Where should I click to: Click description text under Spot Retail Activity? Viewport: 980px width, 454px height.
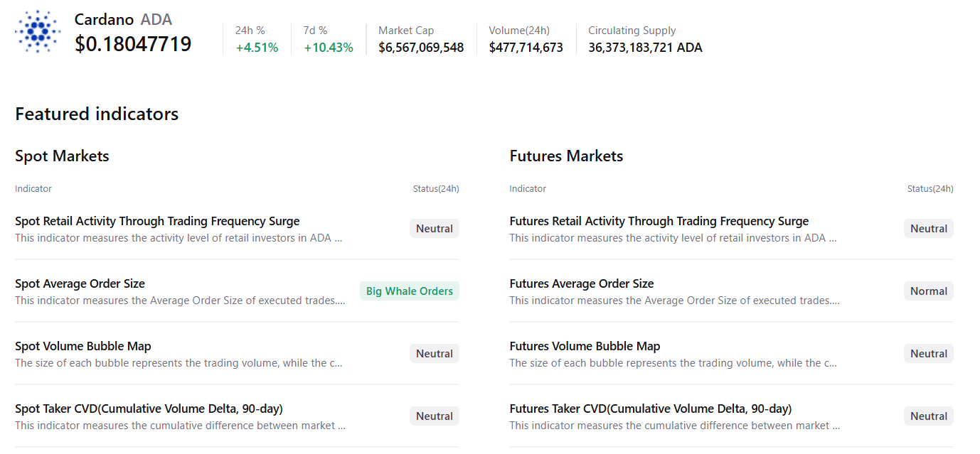click(x=179, y=238)
